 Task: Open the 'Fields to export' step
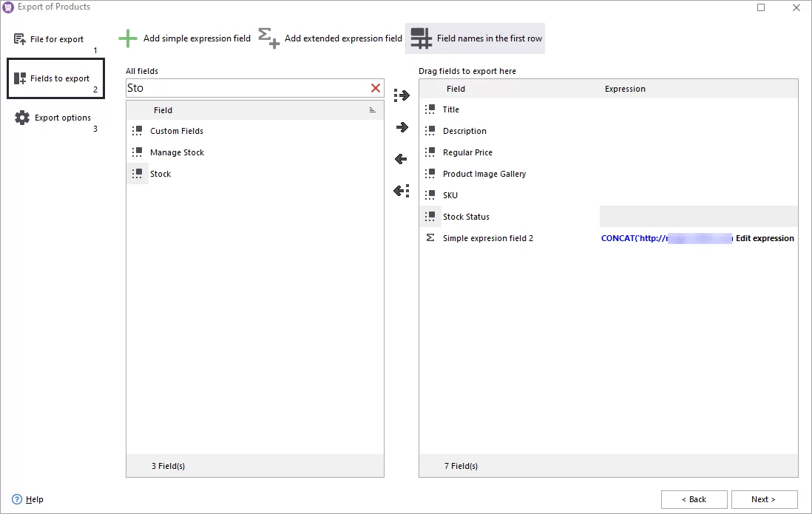coord(55,78)
